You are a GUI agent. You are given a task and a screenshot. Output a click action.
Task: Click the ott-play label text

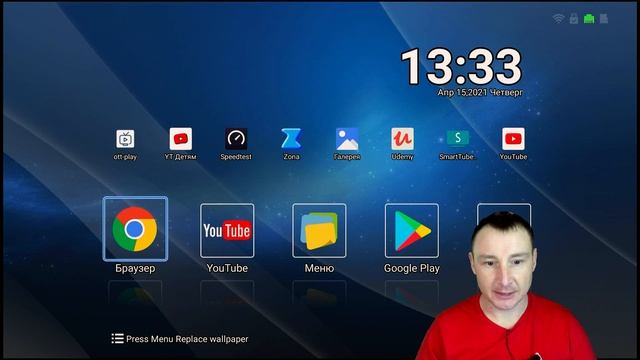(125, 157)
